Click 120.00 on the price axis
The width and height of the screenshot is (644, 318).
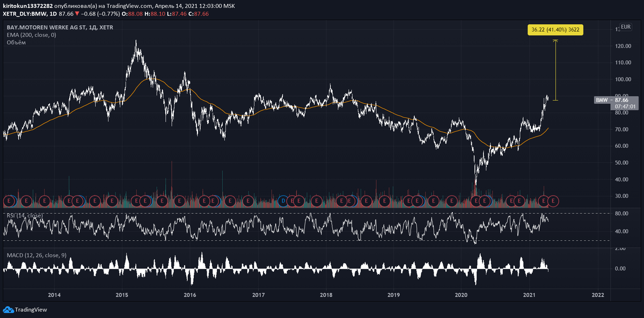point(622,46)
